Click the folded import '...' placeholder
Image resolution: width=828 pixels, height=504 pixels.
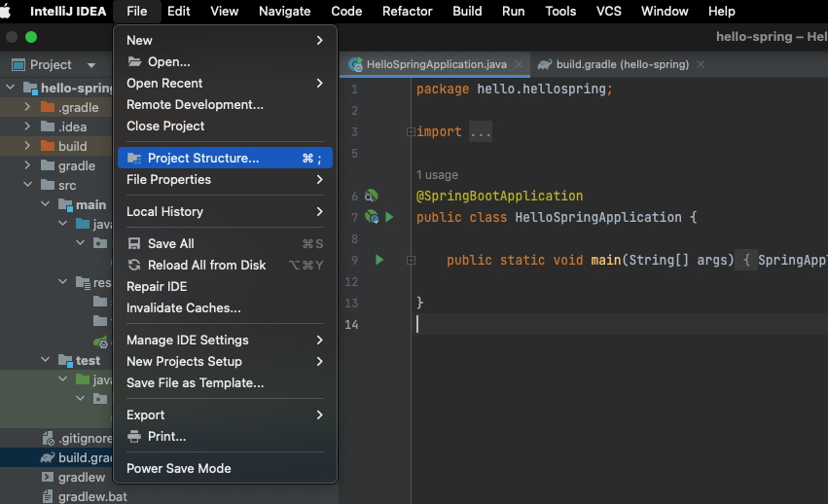(x=481, y=131)
